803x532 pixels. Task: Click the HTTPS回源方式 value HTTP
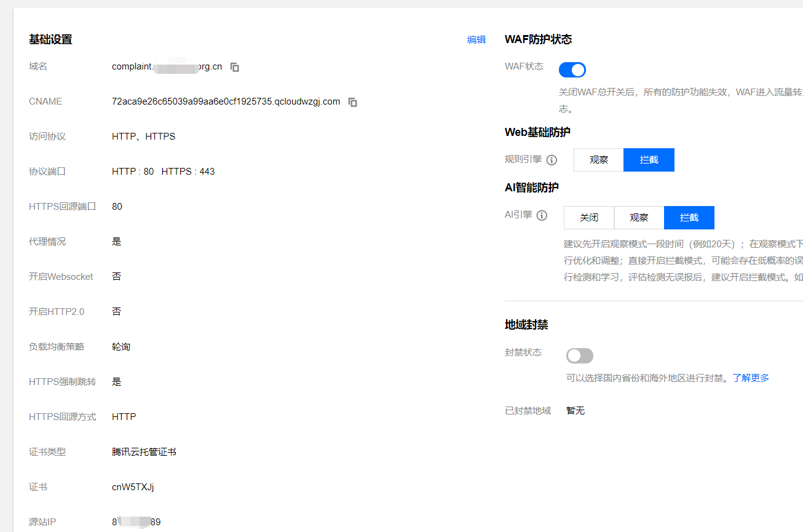(124, 417)
